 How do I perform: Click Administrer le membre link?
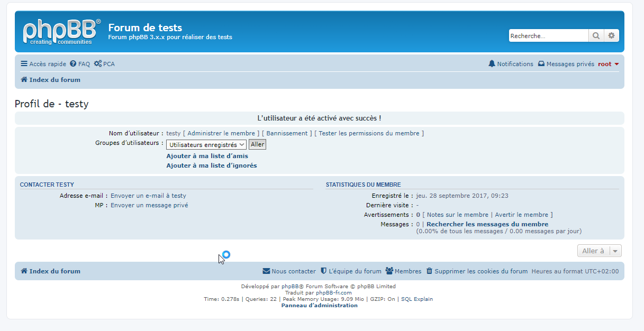click(221, 133)
